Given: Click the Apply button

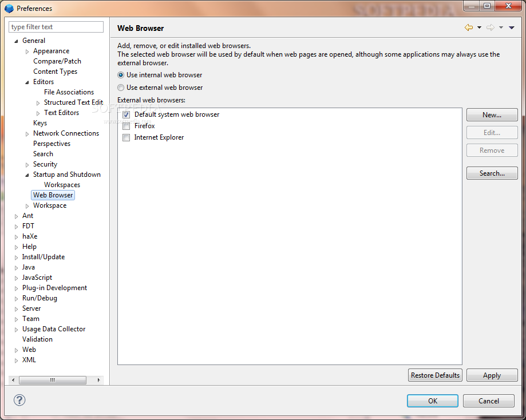Looking at the screenshot, I should tap(492, 375).
